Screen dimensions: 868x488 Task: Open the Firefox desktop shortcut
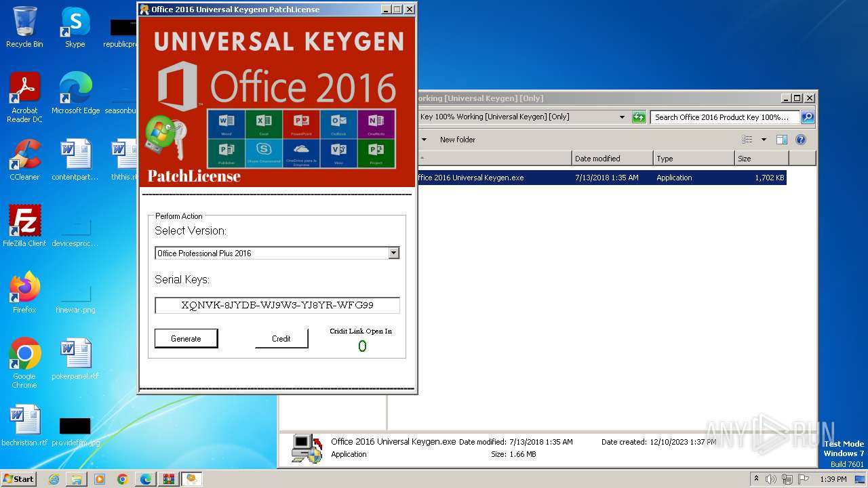point(24,292)
